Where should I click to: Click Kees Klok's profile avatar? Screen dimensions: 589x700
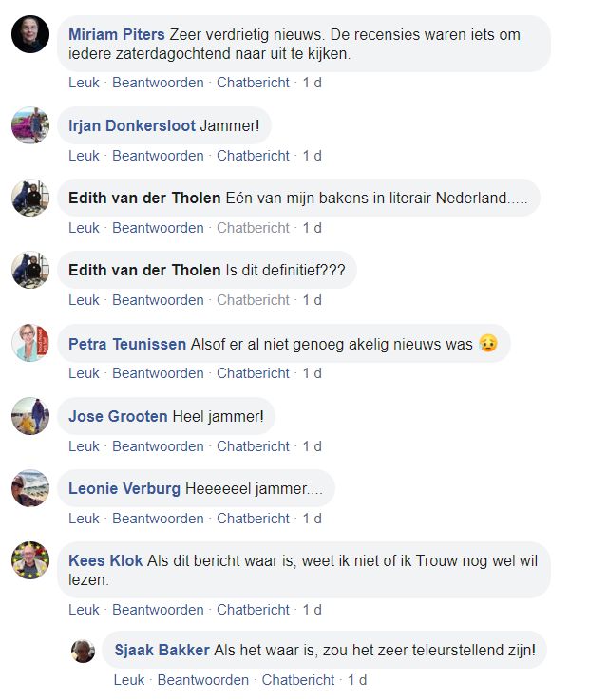point(30,560)
